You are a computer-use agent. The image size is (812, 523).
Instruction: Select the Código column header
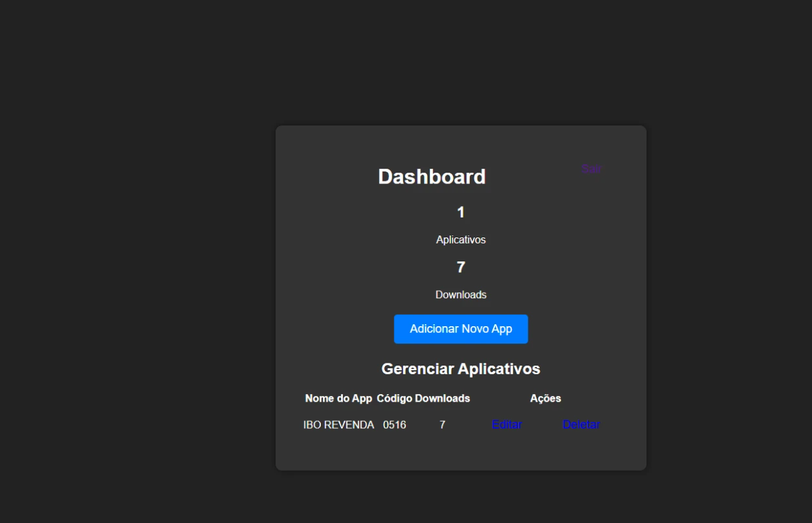coord(394,398)
